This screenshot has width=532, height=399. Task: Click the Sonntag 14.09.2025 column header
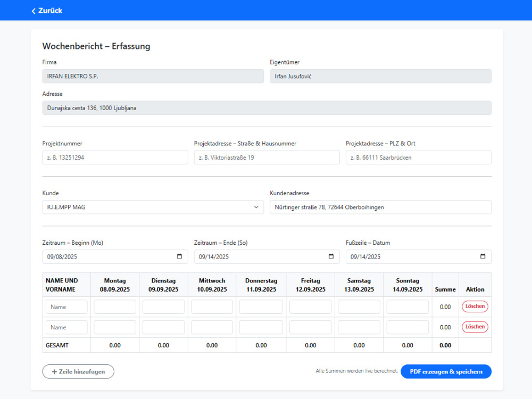click(x=408, y=285)
